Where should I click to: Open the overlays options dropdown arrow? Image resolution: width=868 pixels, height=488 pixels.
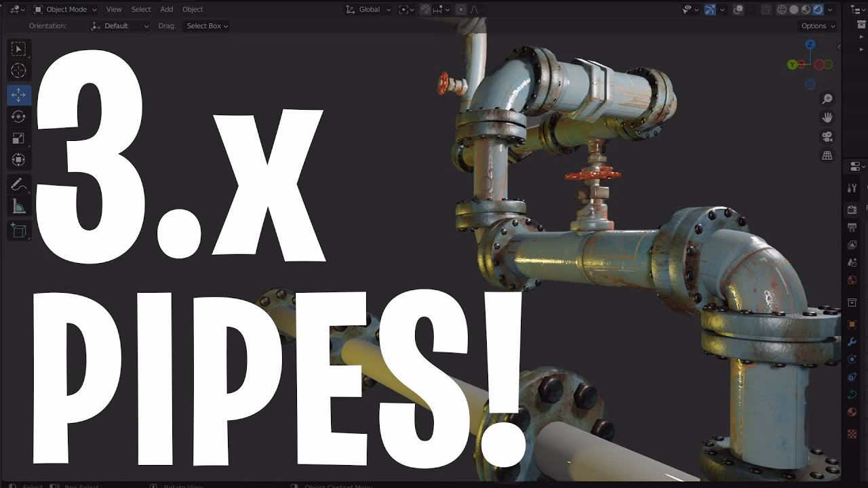pyautogui.click(x=751, y=9)
